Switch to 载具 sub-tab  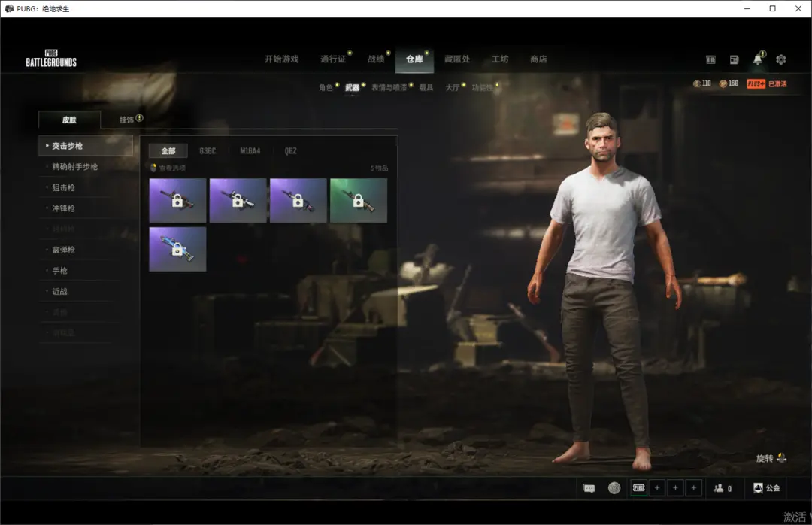pos(426,87)
